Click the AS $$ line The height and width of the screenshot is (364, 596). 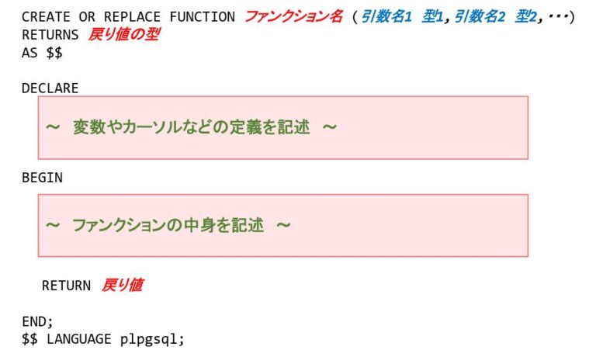42,53
